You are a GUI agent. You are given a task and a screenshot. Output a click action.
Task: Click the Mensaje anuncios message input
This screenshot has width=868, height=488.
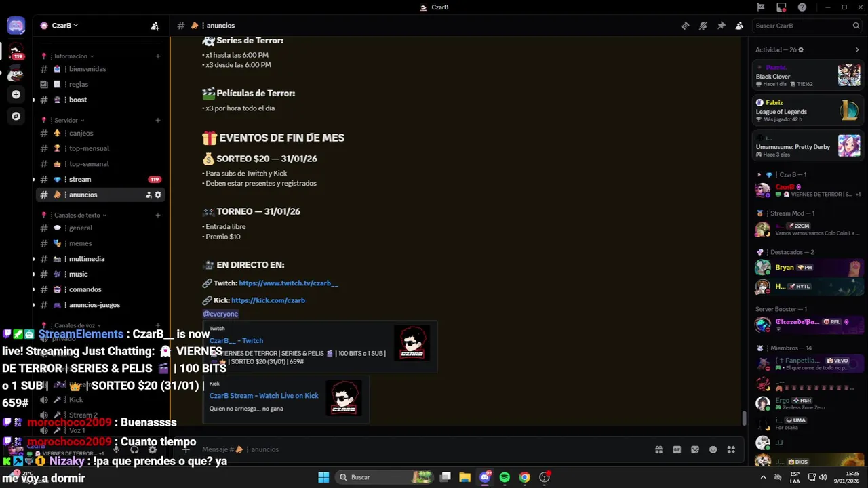[x=420, y=449]
